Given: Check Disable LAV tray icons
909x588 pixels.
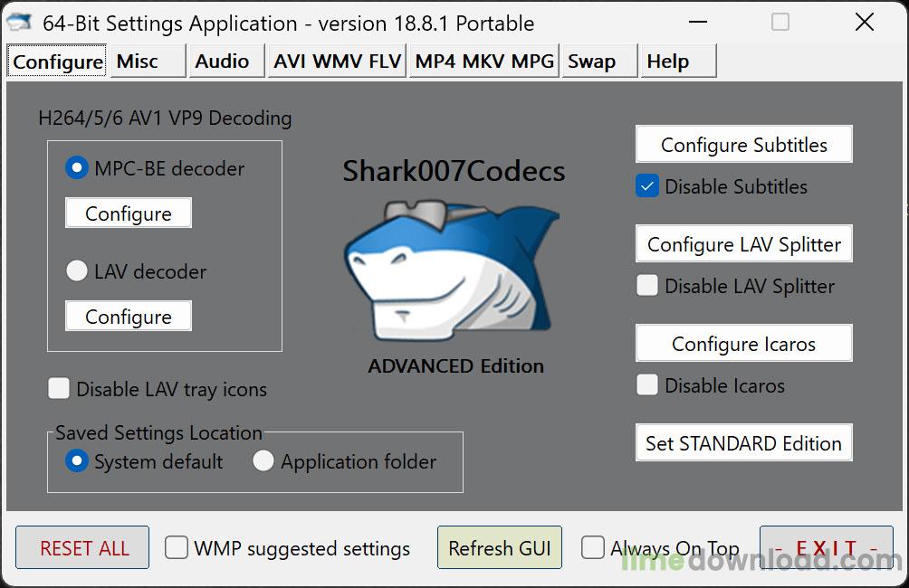Looking at the screenshot, I should pyautogui.click(x=59, y=388).
